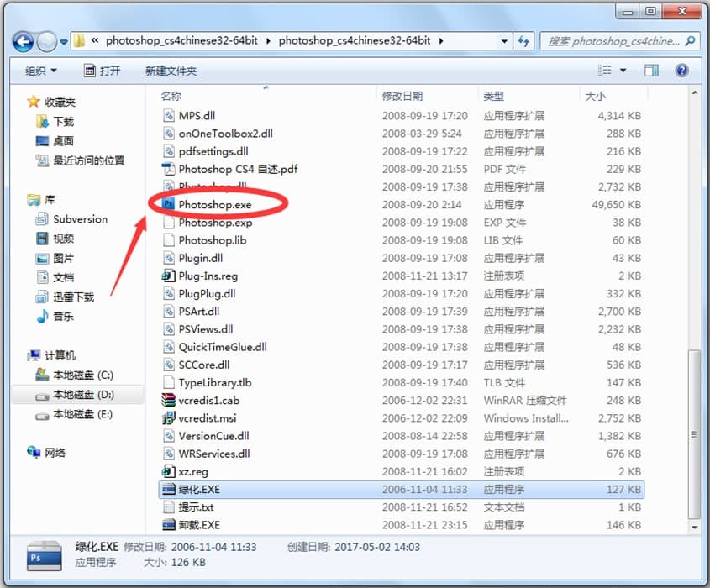Open the address bar history dropdown arrow
Viewport: 710px width, 588px height.
(x=502, y=40)
